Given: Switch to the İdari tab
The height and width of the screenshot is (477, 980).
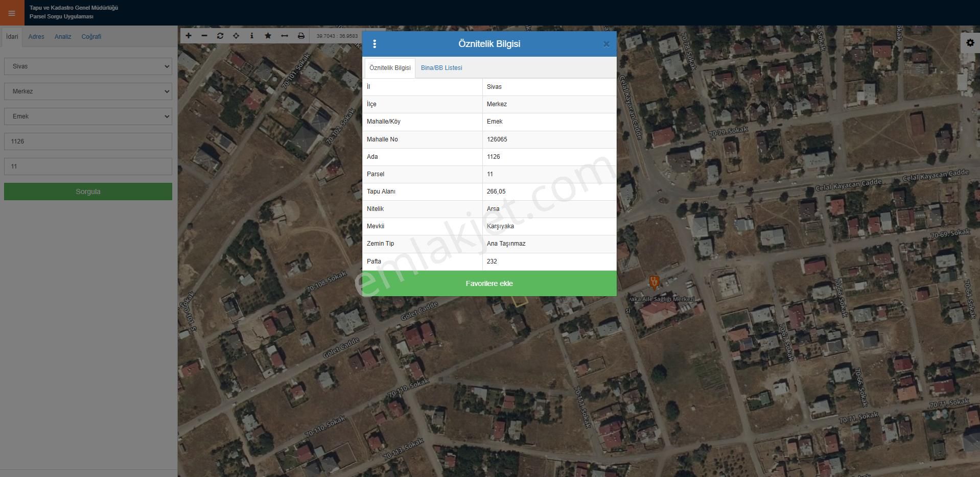Looking at the screenshot, I should pyautogui.click(x=12, y=37).
